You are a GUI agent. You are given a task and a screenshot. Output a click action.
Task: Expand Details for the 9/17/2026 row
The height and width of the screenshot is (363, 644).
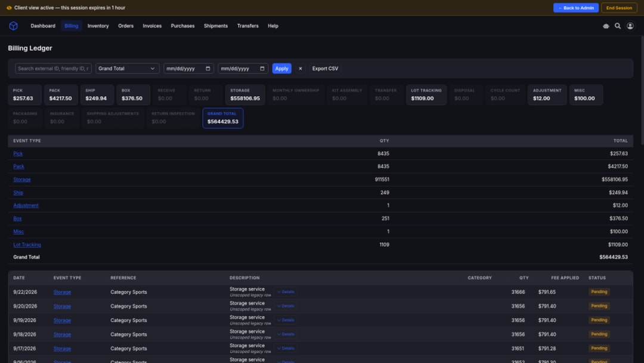[x=286, y=348]
